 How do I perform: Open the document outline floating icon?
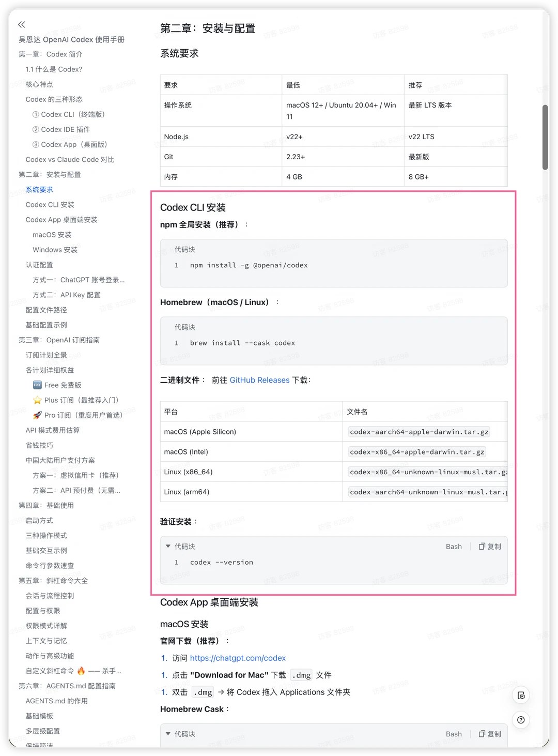coord(521,695)
